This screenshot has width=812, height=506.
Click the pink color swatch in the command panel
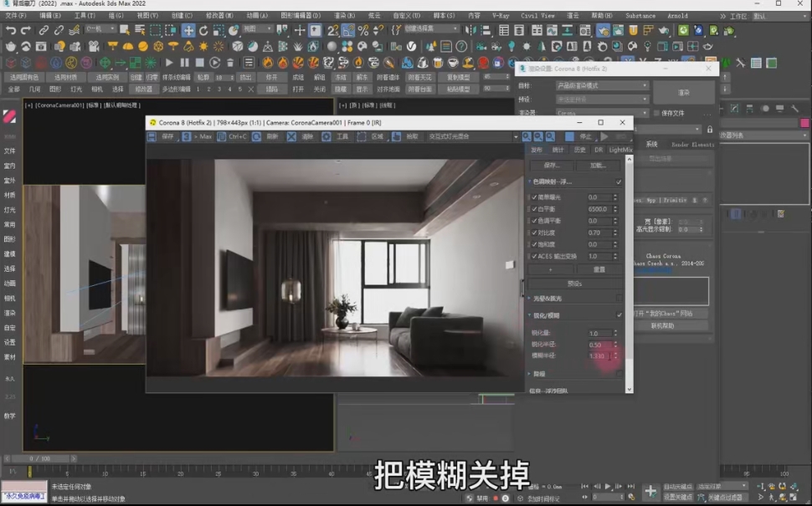coord(804,123)
